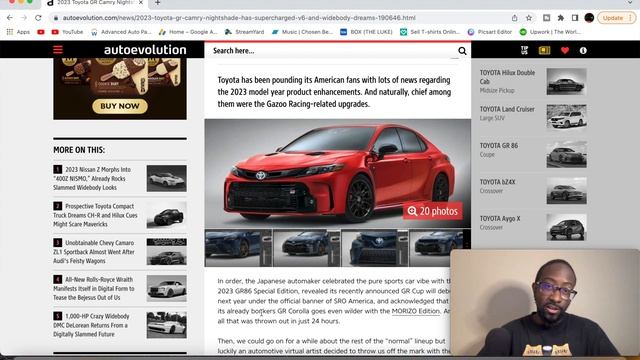640x360 pixels.
Task: Click the BUY NOW ad button
Action: (x=120, y=106)
